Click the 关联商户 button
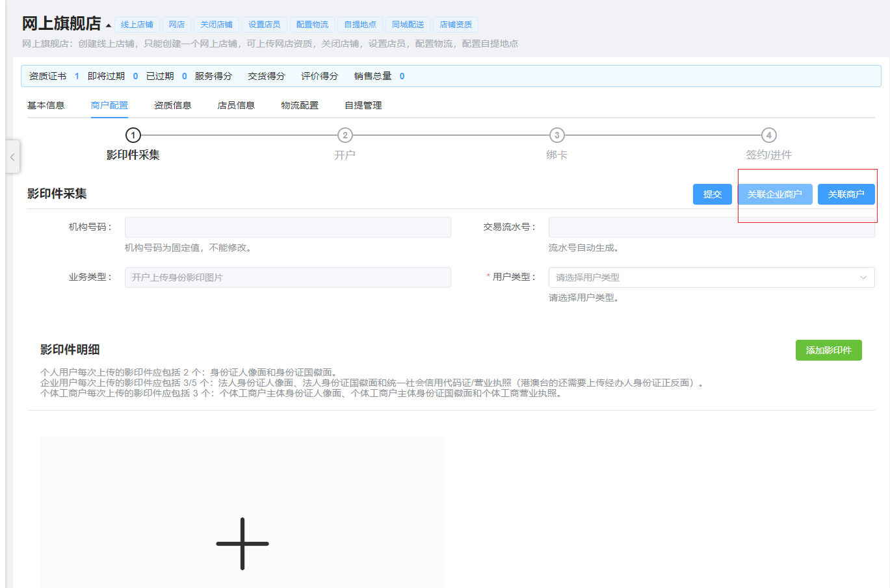 pyautogui.click(x=846, y=194)
